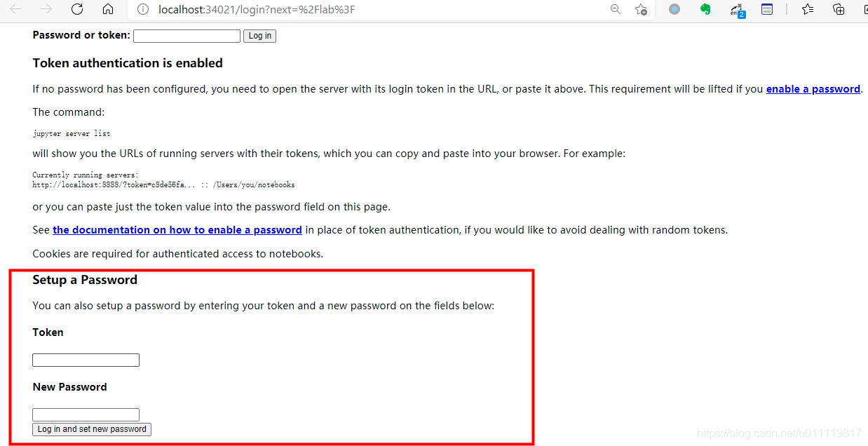Open the favorites list
Viewport: 868px width, 446px height.
pyautogui.click(x=808, y=9)
